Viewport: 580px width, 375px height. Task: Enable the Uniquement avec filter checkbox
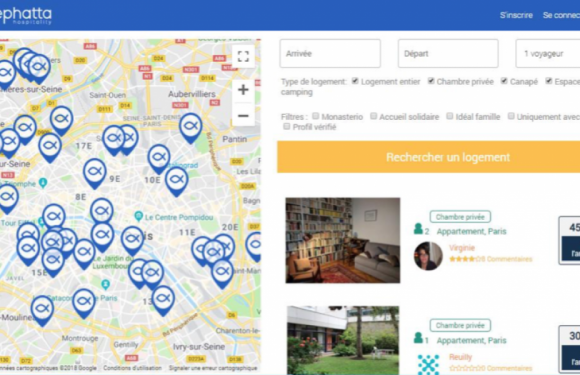point(511,116)
